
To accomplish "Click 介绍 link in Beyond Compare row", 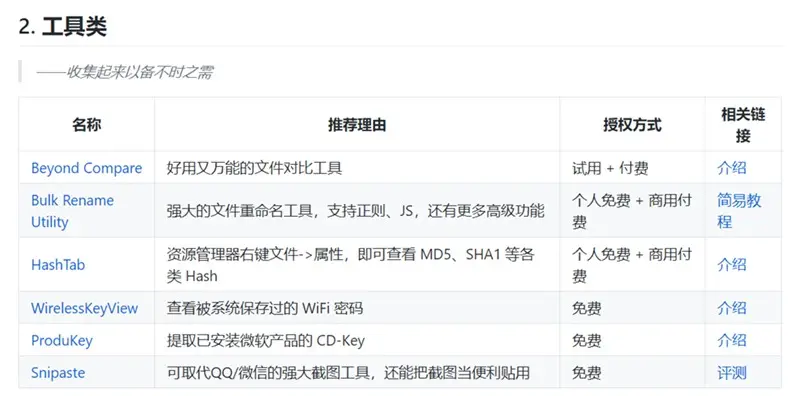I will pos(732,168).
